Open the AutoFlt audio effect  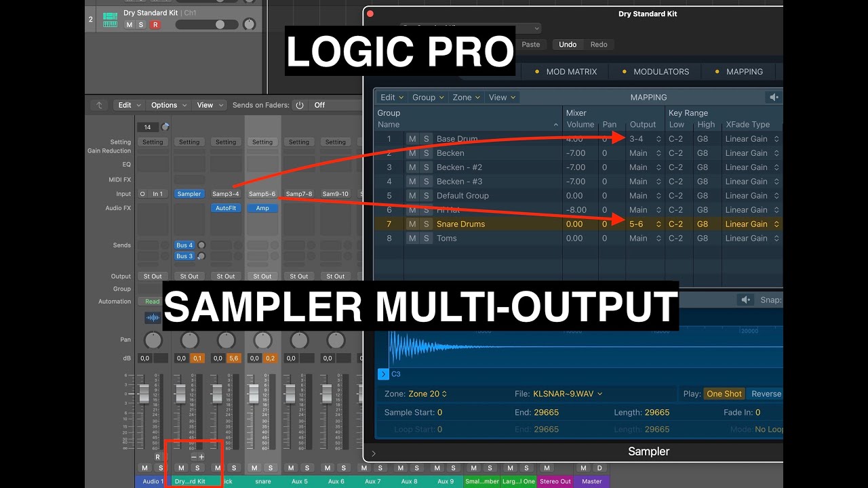click(x=226, y=209)
